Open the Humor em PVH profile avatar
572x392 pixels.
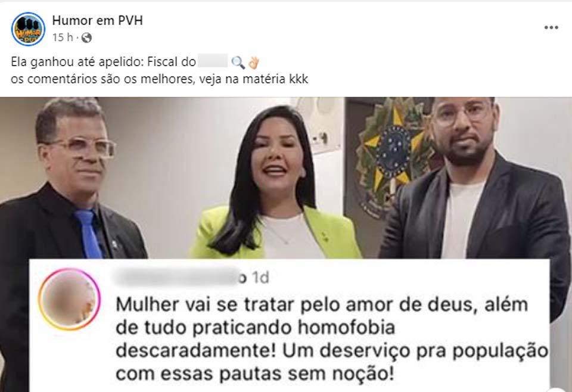(x=28, y=29)
